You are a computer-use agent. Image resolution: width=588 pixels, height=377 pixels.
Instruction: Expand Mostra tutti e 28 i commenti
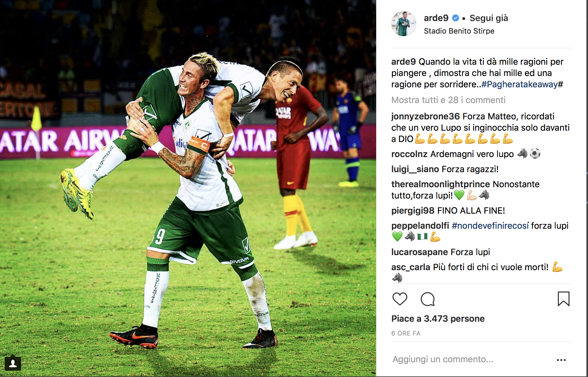click(x=448, y=100)
